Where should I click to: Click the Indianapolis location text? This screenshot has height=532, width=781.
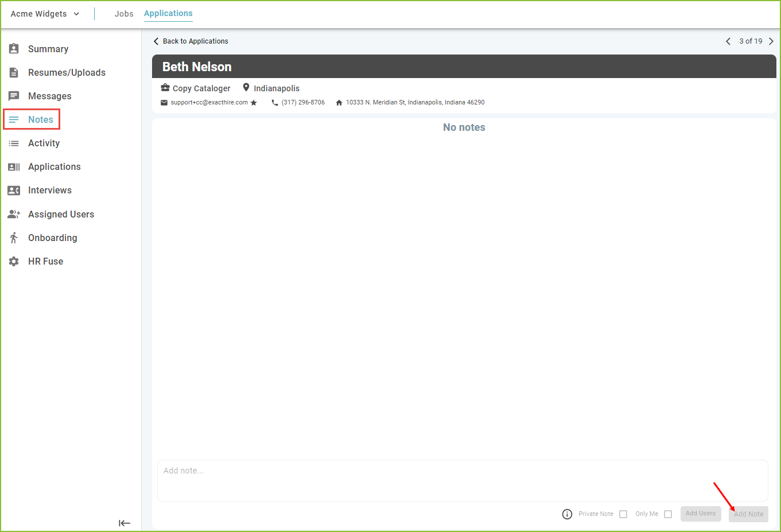tap(277, 88)
